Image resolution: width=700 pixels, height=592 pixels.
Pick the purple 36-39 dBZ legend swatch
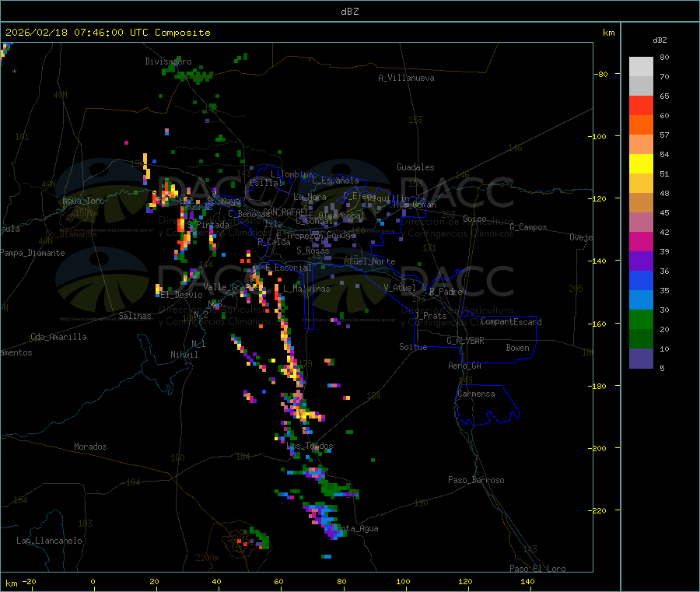click(641, 261)
